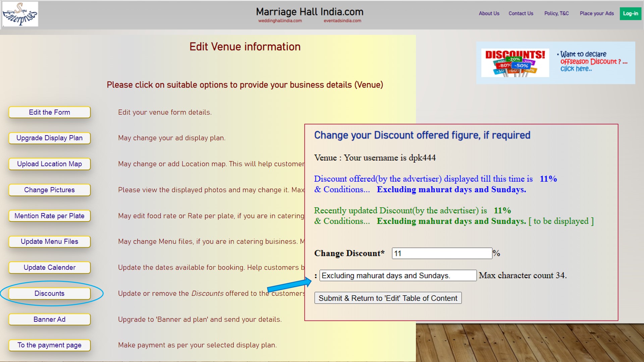Select Place your Ads

(597, 13)
